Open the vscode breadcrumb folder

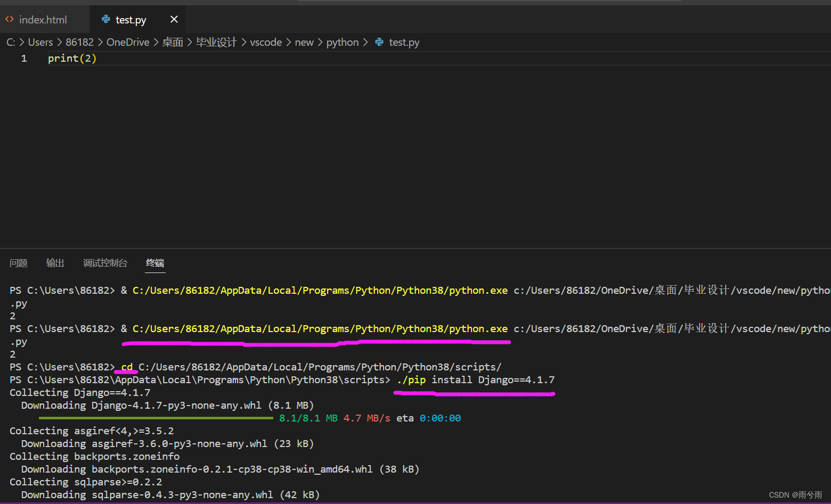point(266,42)
